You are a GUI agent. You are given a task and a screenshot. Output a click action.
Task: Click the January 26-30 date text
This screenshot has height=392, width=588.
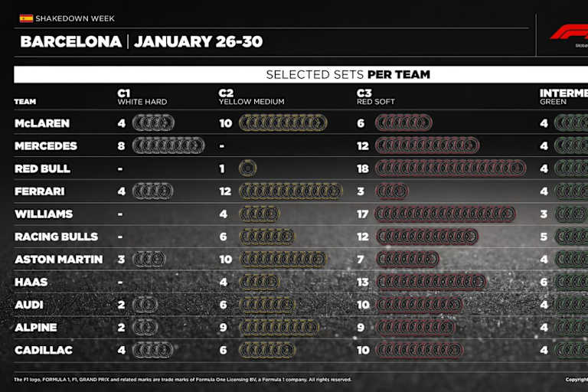coord(198,41)
